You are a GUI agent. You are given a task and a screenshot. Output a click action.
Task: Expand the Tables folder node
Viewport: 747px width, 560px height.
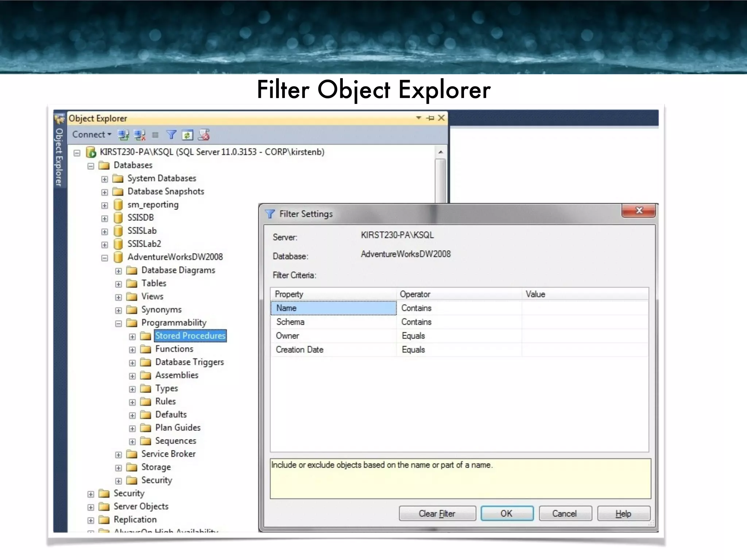[119, 284]
